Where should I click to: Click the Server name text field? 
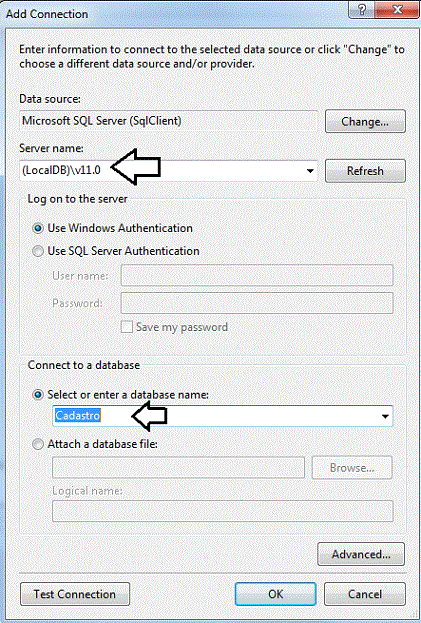162,171
